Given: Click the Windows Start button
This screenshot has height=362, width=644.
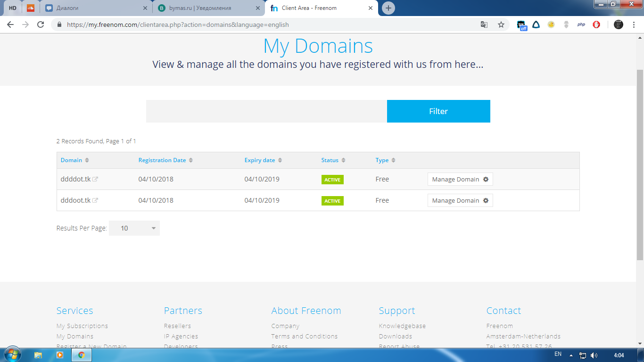Looking at the screenshot, I should (13, 355).
